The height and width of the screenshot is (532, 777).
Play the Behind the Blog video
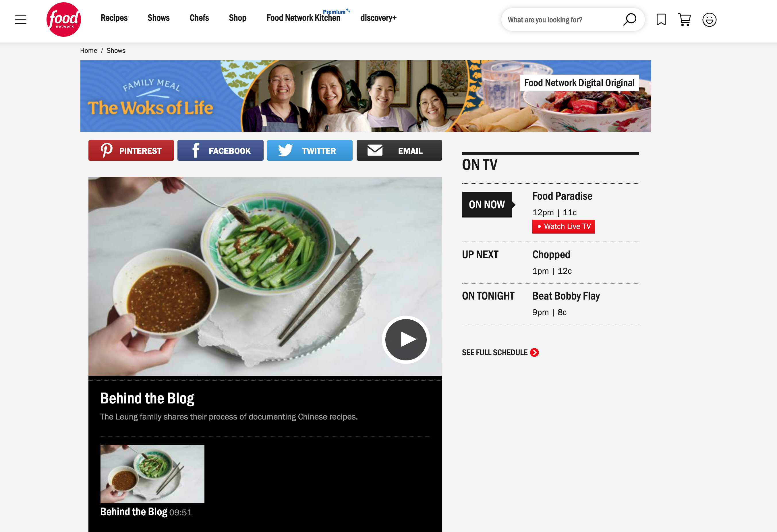point(405,339)
